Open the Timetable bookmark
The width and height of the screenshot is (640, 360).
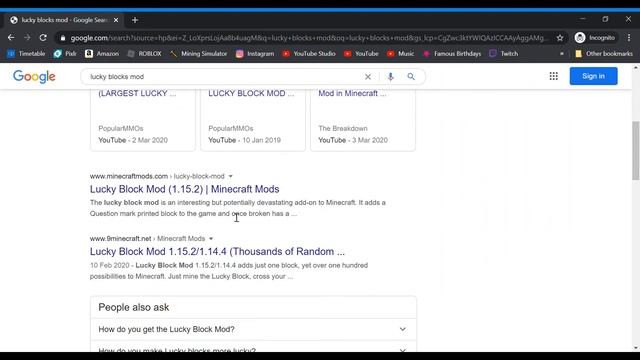pos(27,53)
